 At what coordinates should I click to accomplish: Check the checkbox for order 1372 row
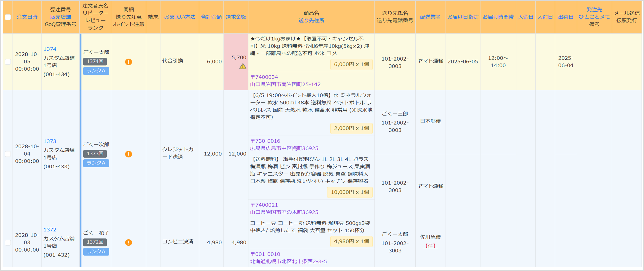(8, 243)
